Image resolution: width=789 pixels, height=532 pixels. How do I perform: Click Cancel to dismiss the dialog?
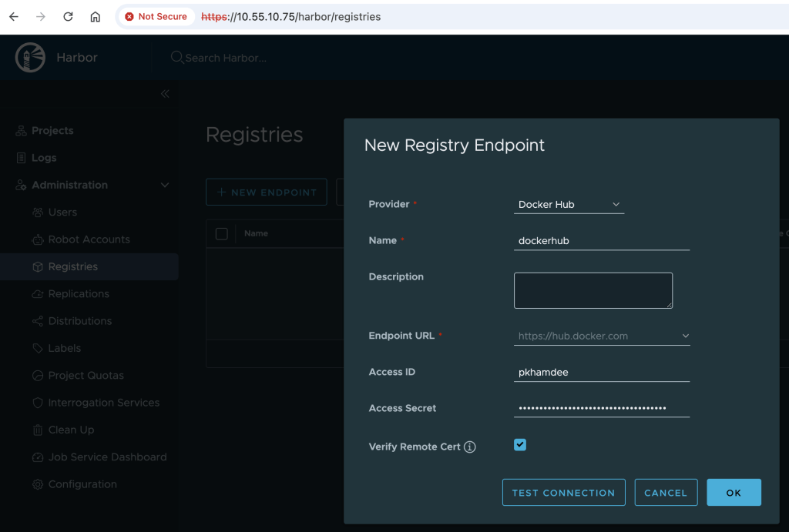coord(666,493)
